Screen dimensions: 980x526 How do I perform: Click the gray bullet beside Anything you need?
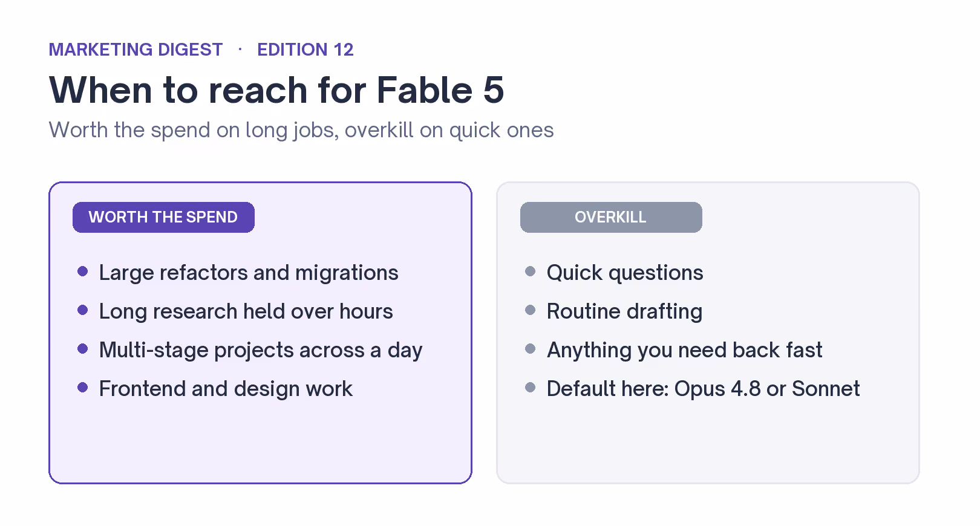coord(531,349)
